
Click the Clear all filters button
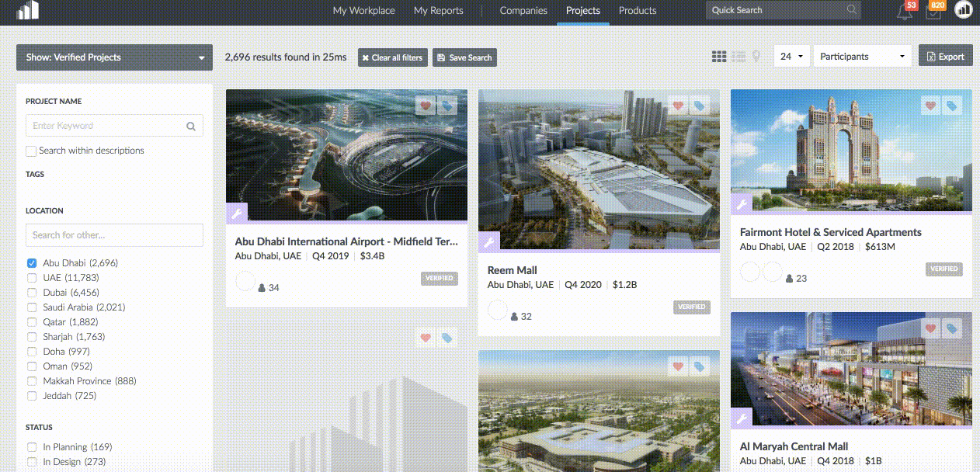tap(393, 57)
